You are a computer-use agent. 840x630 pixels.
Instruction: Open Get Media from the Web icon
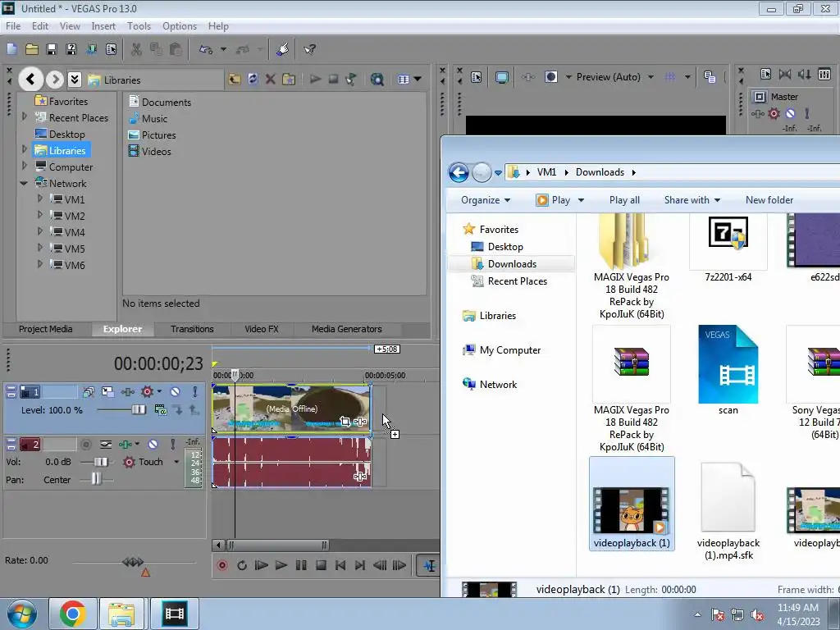pyautogui.click(x=377, y=80)
